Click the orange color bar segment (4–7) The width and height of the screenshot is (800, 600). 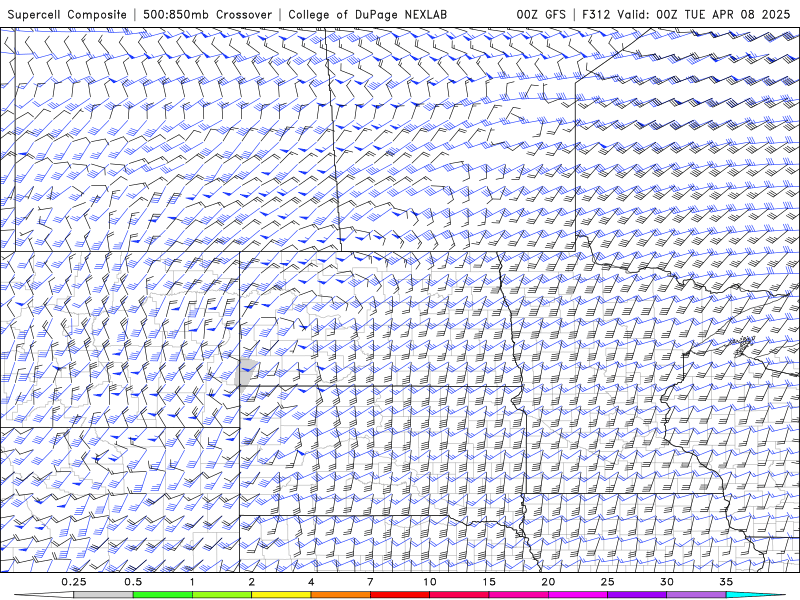coord(340,595)
